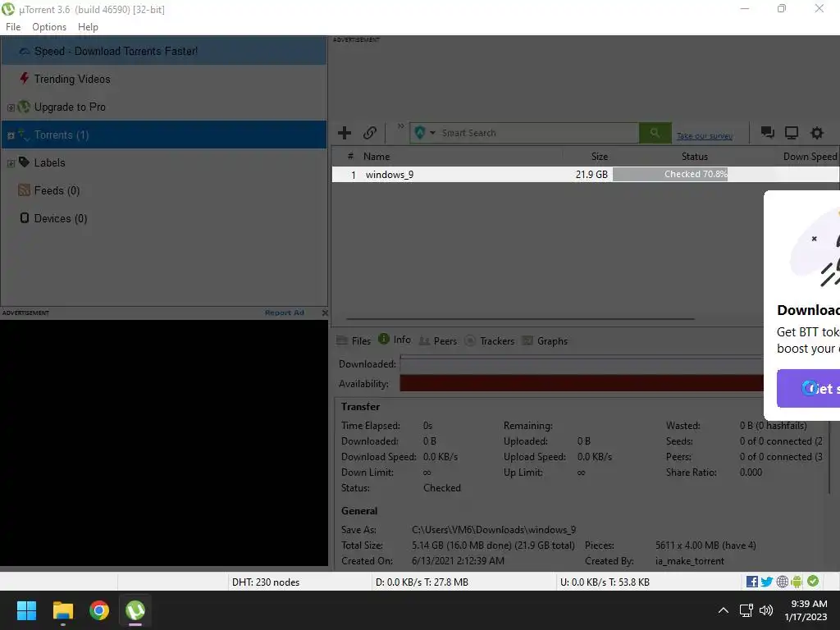The height and width of the screenshot is (630, 840).
Task: Open the clock showing 9:39 AM
Action: [x=806, y=610]
